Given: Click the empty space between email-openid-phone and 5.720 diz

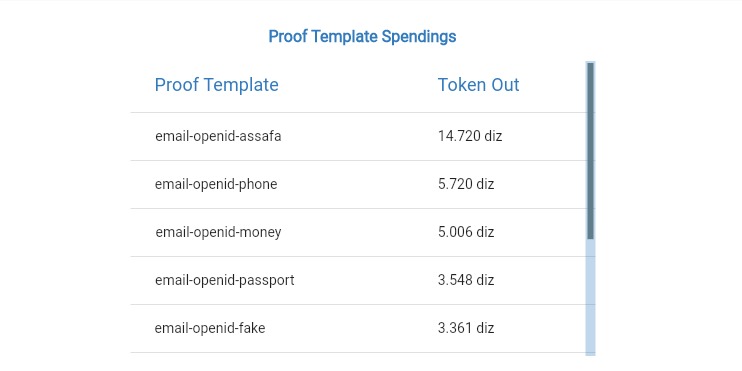Looking at the screenshot, I should 357,184.
